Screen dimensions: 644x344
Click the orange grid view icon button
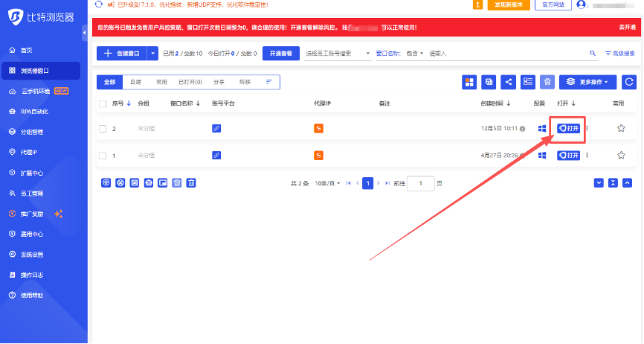pos(469,82)
